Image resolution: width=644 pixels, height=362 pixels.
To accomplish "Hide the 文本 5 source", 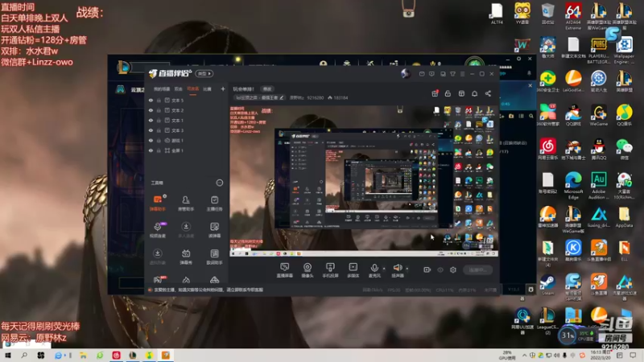I will (151, 100).
